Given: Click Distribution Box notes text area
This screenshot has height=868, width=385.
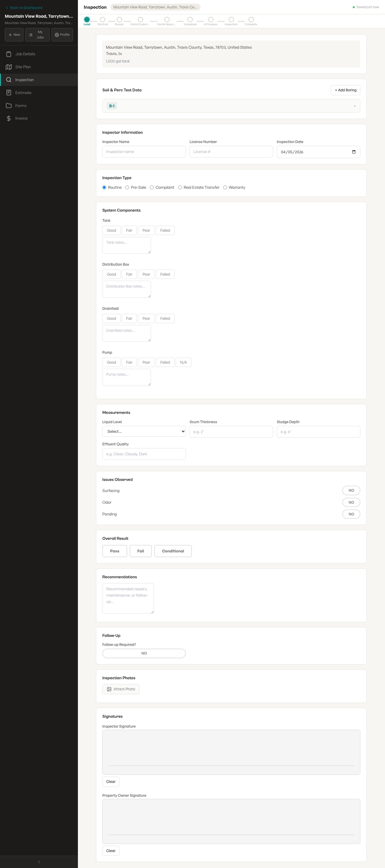Looking at the screenshot, I should tap(126, 289).
